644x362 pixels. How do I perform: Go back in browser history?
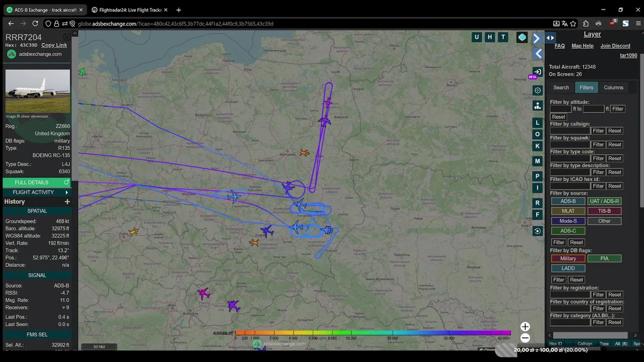[11, 24]
